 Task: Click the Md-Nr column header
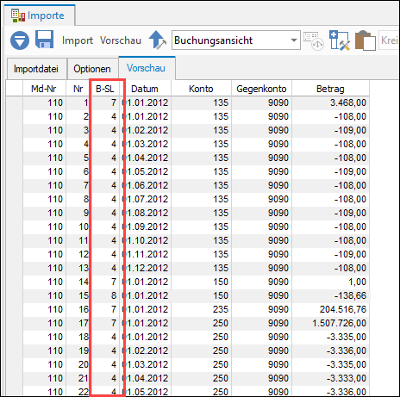(x=44, y=89)
